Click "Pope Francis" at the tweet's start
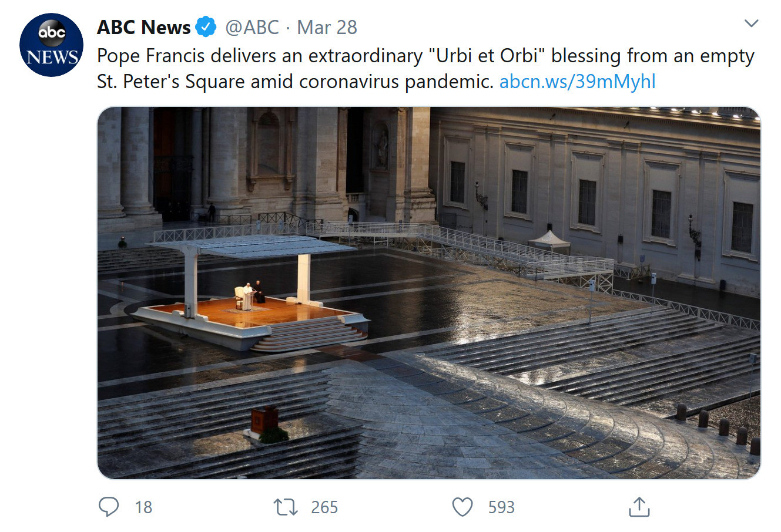Screen dimensions: 781x532 [x=151, y=56]
